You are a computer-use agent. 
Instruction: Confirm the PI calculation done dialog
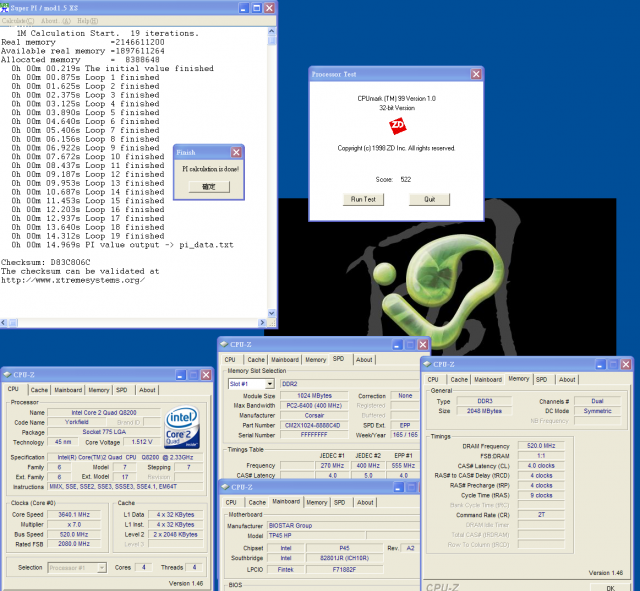tap(209, 187)
